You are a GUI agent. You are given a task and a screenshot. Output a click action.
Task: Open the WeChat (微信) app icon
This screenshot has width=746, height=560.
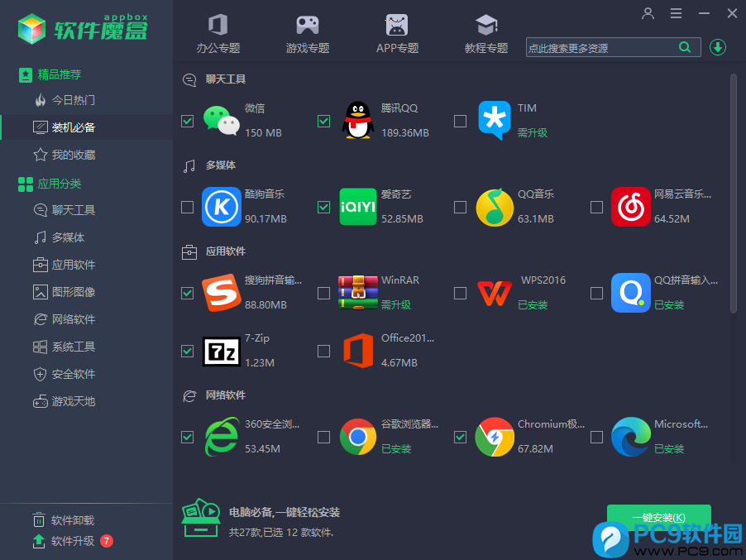pos(221,121)
